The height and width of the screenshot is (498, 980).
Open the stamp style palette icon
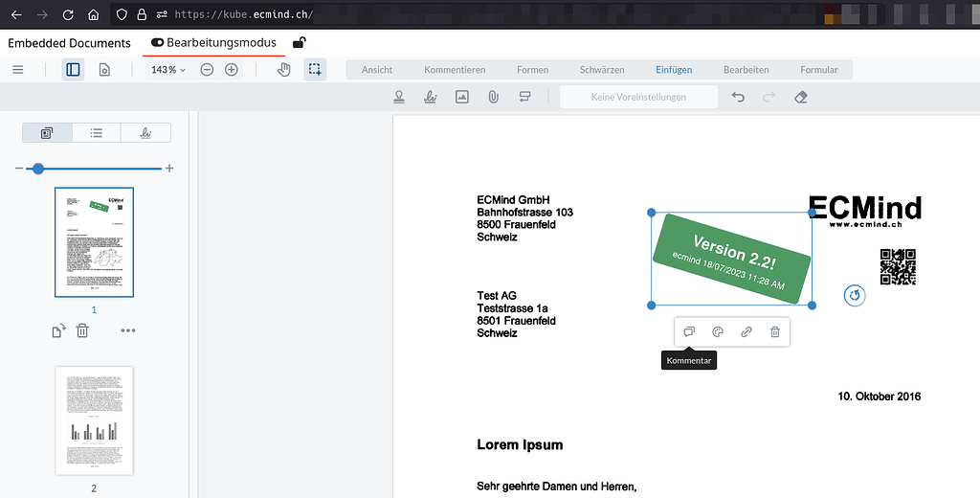point(718,331)
